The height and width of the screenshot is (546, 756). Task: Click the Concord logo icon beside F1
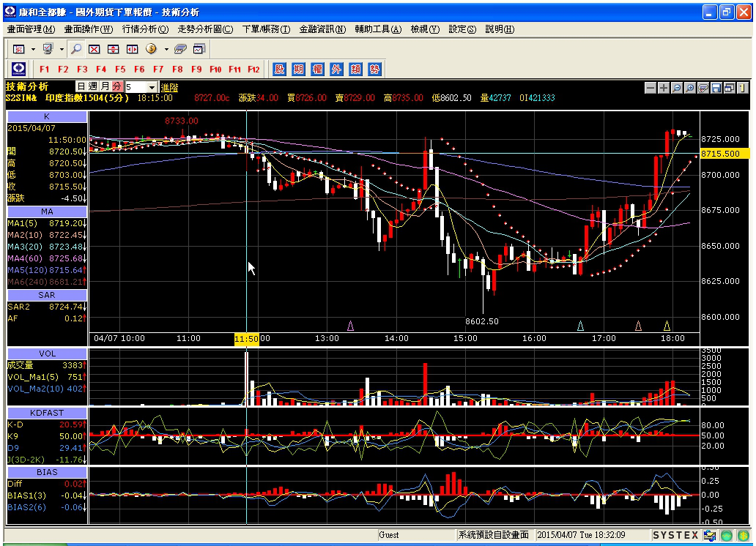pyautogui.click(x=19, y=69)
